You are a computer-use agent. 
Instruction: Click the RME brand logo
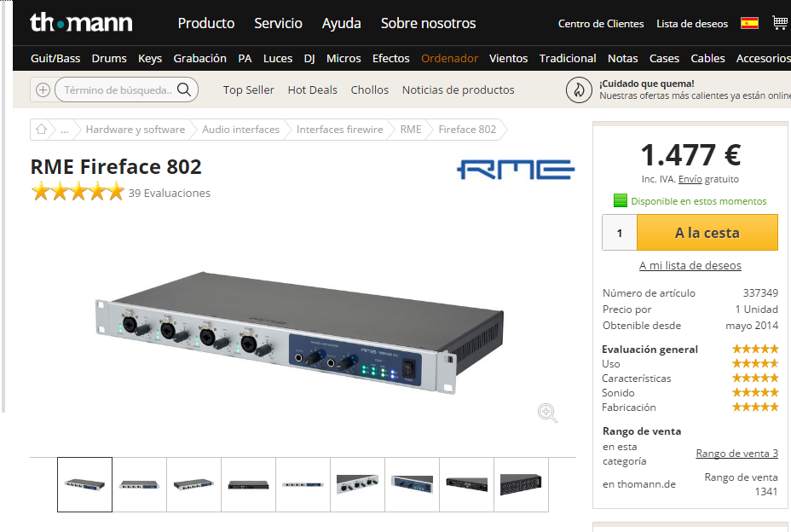(516, 170)
